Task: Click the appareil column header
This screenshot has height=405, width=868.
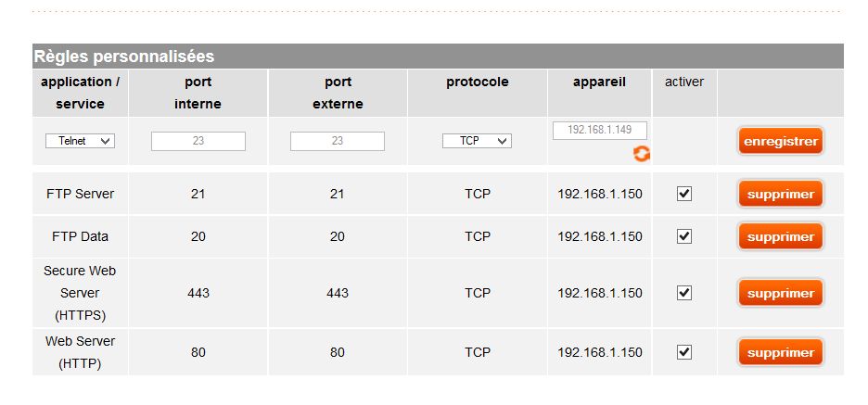Action: point(599,82)
